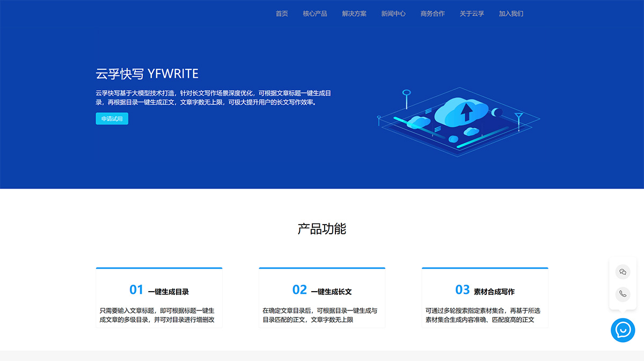This screenshot has height=361, width=644.
Task: Click the number 01 on the first card
Action: tap(136, 290)
